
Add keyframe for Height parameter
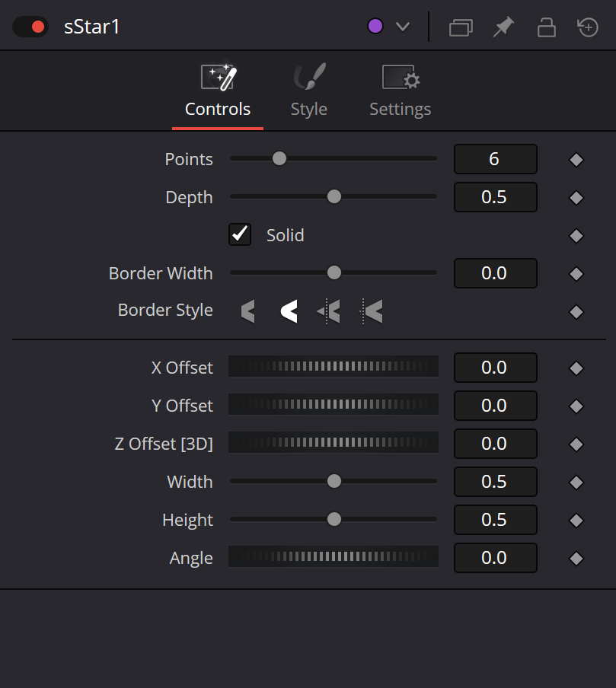click(576, 521)
